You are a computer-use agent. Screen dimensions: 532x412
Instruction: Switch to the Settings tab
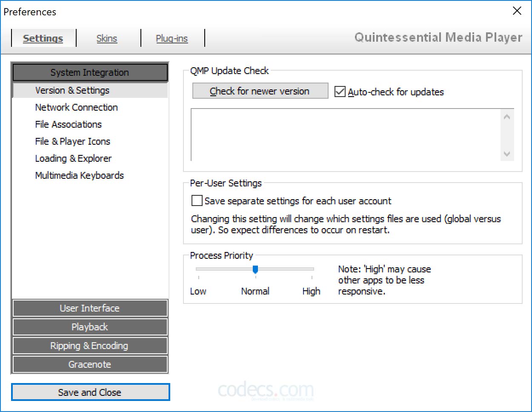point(43,38)
